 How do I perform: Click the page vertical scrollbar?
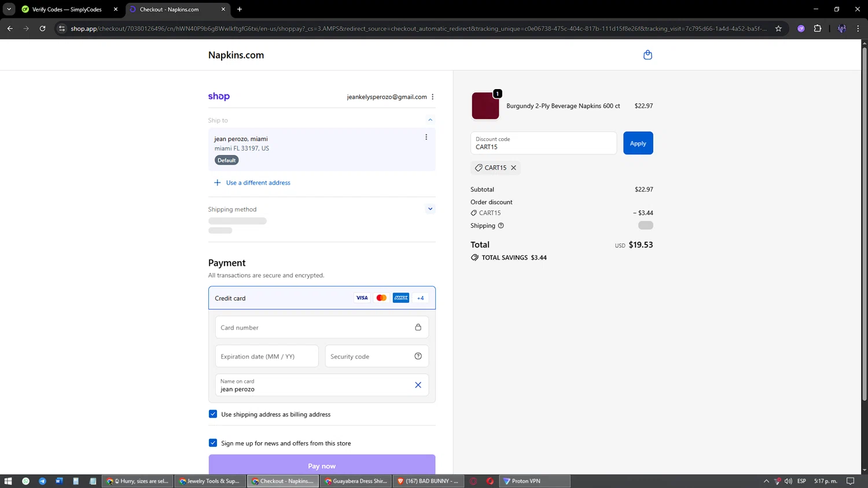[x=865, y=225]
